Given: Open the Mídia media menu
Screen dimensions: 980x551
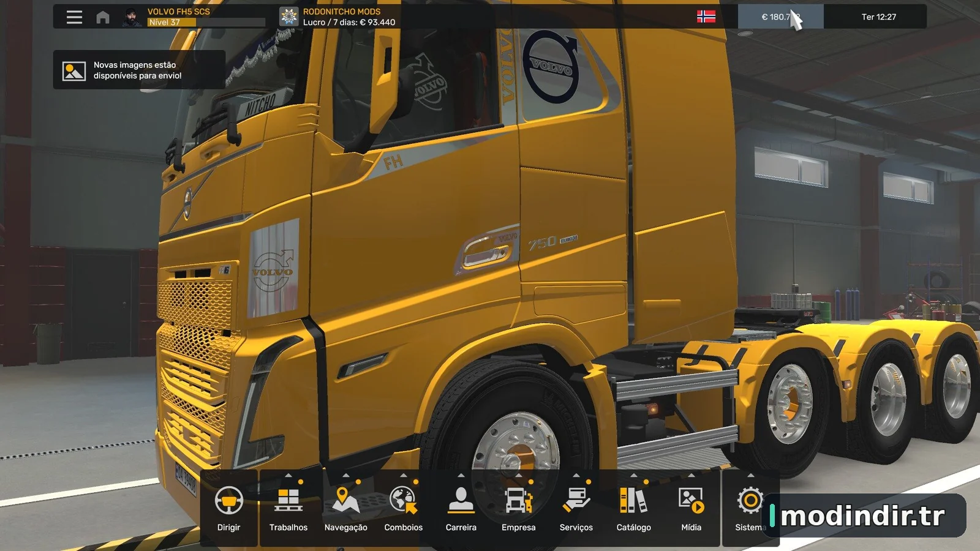Looking at the screenshot, I should (692, 508).
